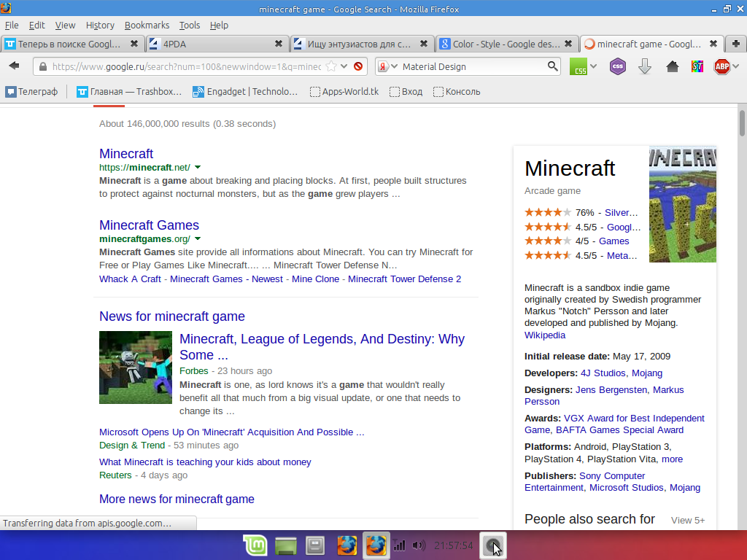Click the magnifier in the search box

[x=552, y=66]
